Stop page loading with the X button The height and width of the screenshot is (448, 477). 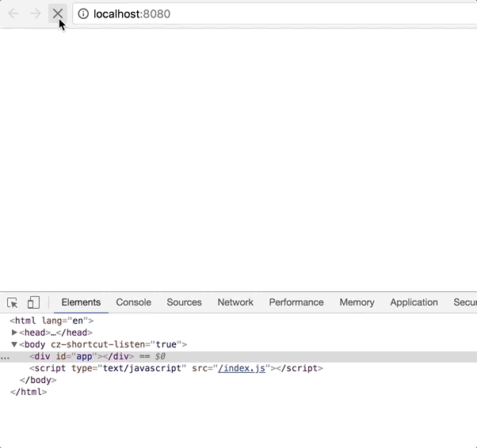(58, 13)
